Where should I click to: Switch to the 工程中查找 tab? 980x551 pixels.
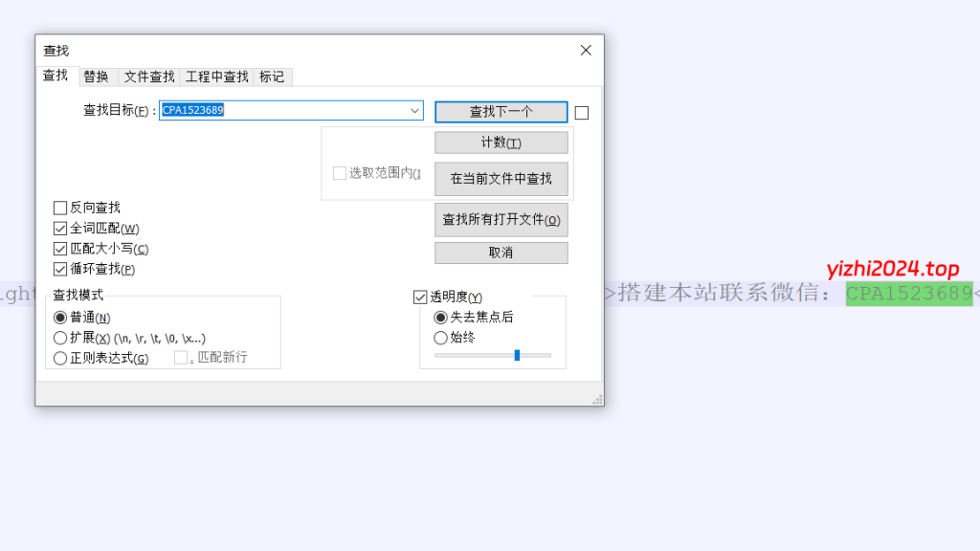point(215,77)
